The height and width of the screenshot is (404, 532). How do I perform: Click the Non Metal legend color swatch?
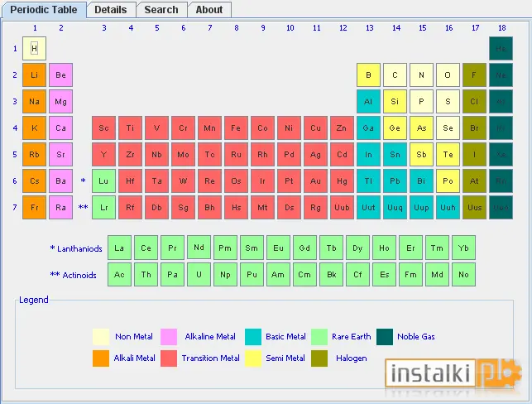click(x=101, y=337)
